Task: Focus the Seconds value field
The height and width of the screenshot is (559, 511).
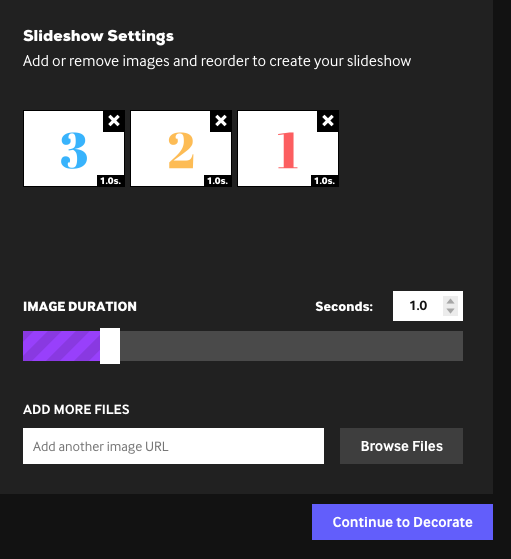Action: (x=418, y=306)
